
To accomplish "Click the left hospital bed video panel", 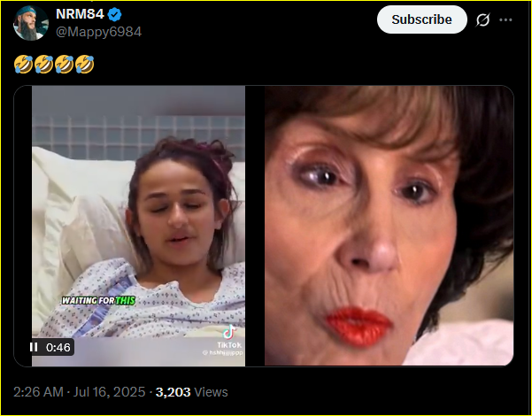I will point(138,226).
